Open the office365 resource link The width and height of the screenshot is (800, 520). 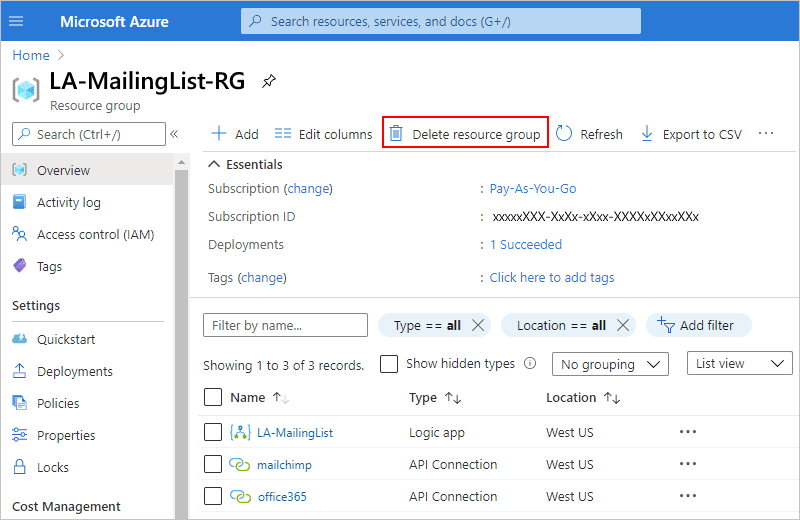click(x=282, y=497)
